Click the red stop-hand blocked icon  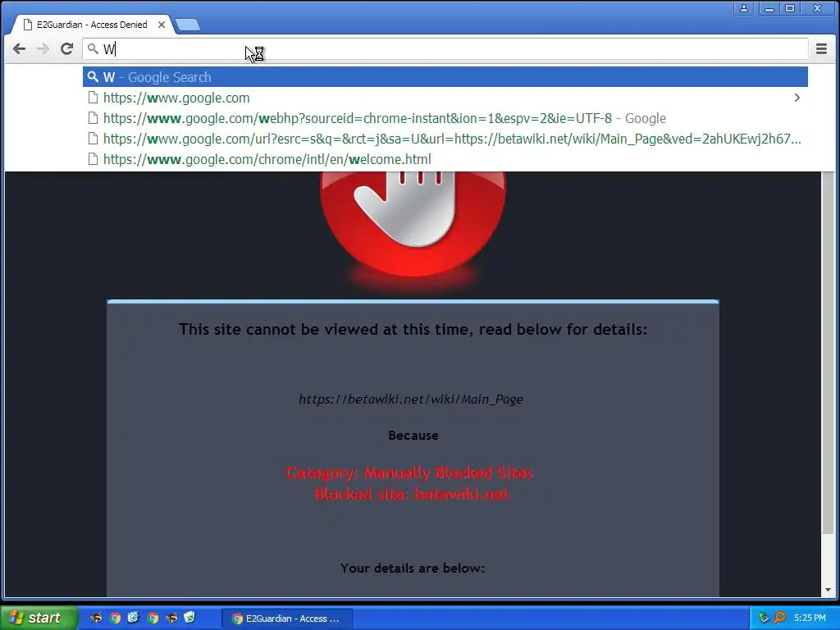click(413, 224)
